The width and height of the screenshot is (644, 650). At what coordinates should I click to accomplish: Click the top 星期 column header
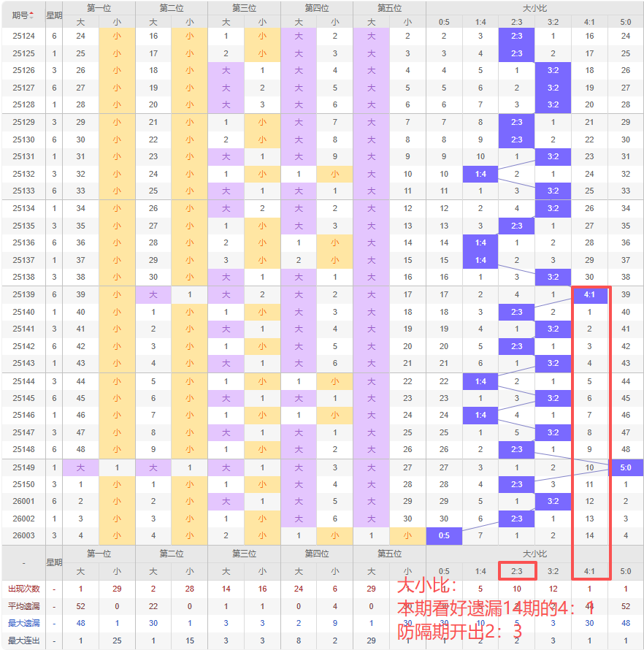54,15
